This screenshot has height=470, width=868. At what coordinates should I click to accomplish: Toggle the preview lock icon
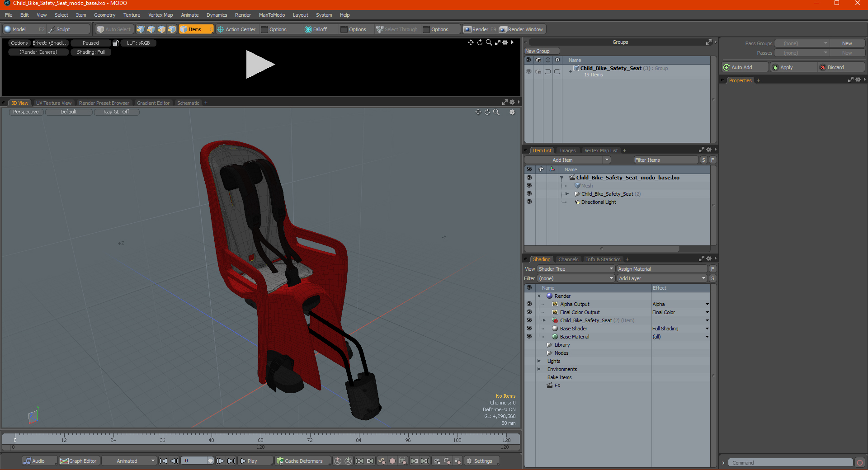click(116, 43)
